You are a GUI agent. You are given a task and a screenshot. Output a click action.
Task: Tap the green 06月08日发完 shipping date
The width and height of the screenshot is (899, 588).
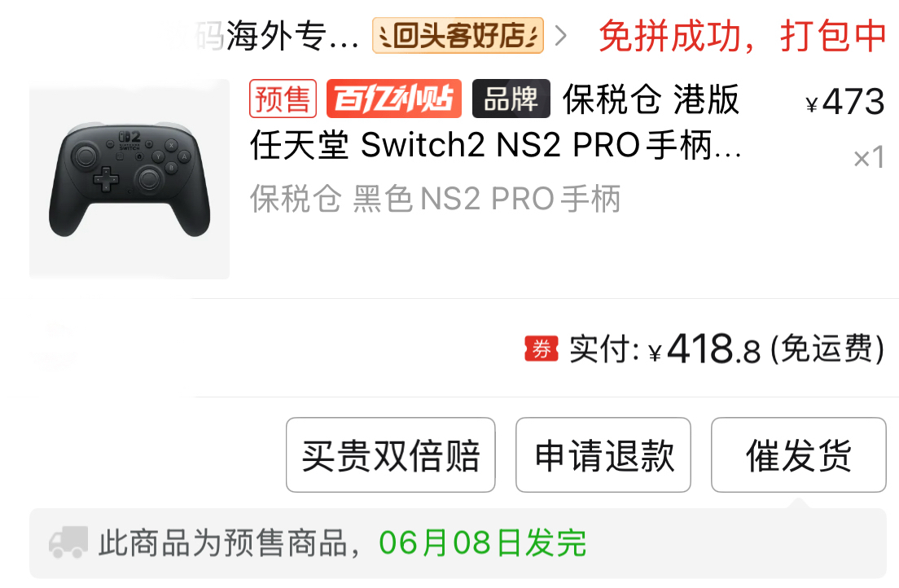pyautogui.click(x=483, y=542)
